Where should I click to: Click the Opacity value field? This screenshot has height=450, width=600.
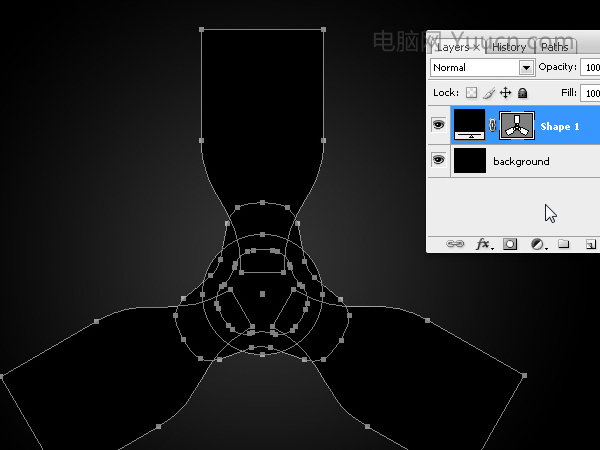590,67
